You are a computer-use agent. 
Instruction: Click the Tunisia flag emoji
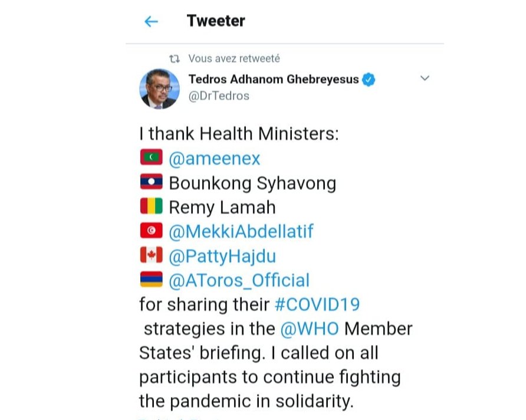pyautogui.click(x=151, y=231)
